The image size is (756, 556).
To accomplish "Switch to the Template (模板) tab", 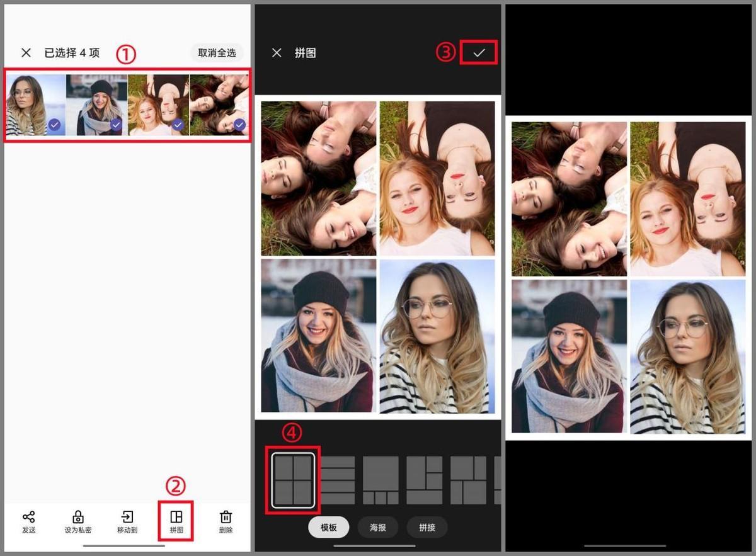I will 329,527.
